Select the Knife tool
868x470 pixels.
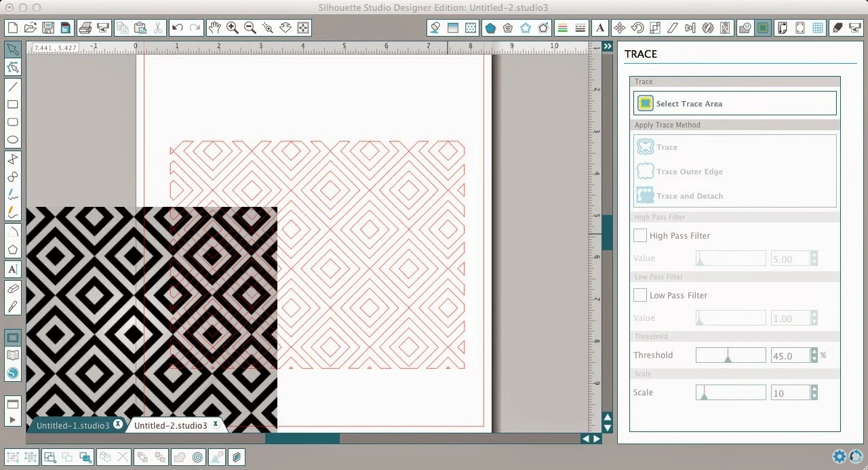[x=12, y=307]
